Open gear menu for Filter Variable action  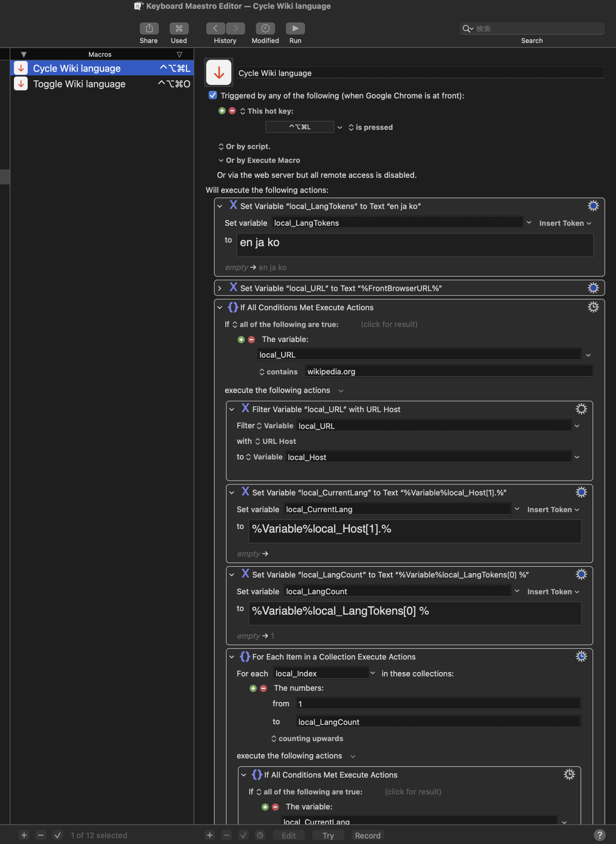pyautogui.click(x=581, y=409)
